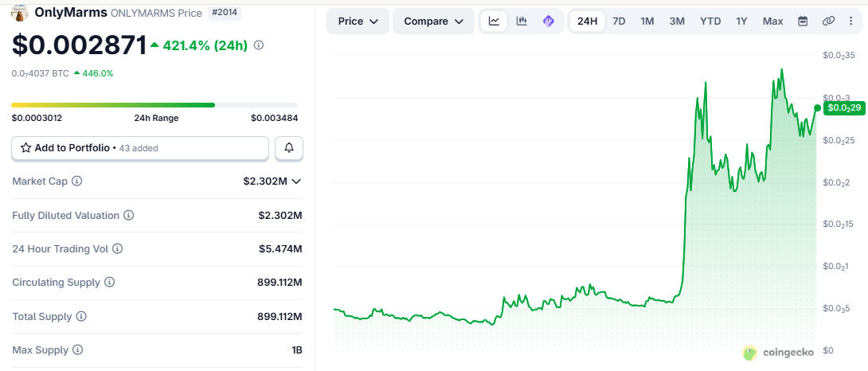Click the price alert bell icon

289,148
